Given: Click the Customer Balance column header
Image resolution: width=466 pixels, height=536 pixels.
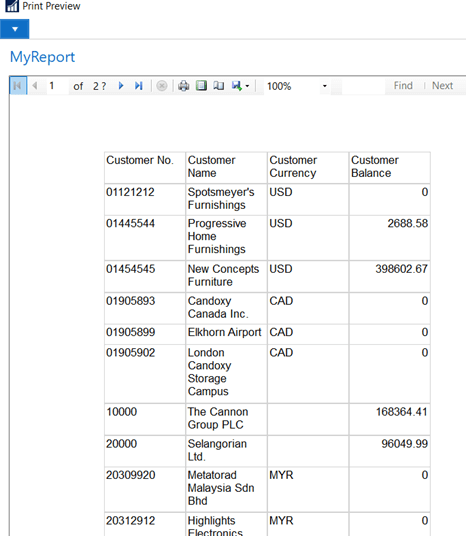Looking at the screenshot, I should point(390,168).
